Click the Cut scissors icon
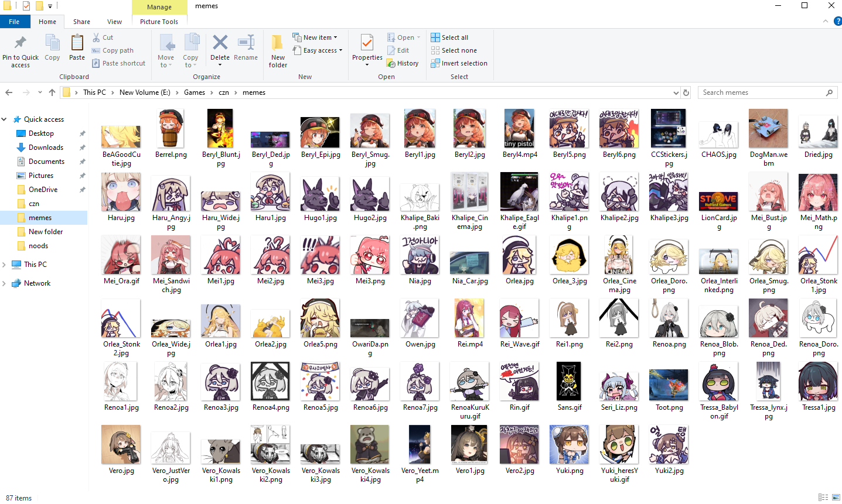The height and width of the screenshot is (504, 842). (x=97, y=37)
